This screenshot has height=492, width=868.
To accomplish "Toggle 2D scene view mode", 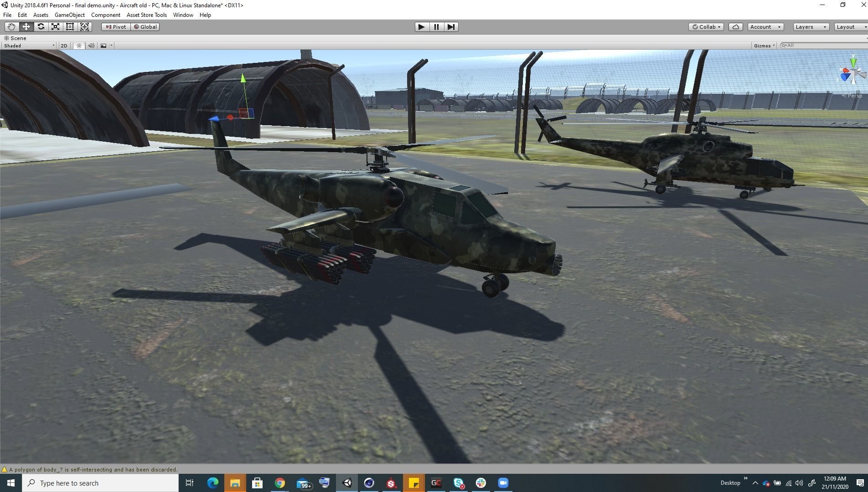I will [64, 46].
